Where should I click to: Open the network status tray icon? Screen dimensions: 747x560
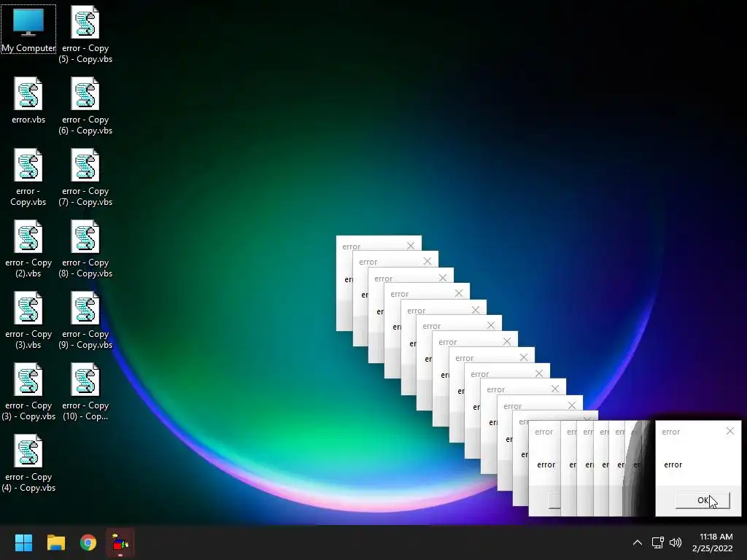tap(658, 542)
